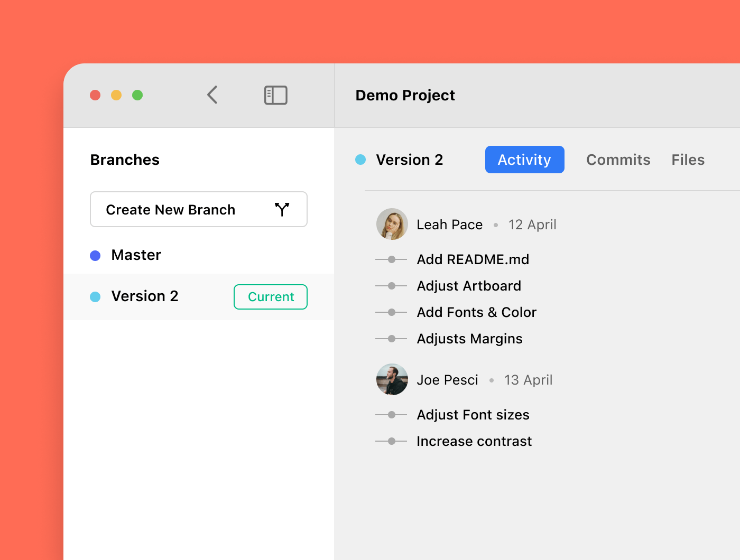Image resolution: width=740 pixels, height=560 pixels.
Task: Switch to the Activity tab
Action: (x=525, y=160)
